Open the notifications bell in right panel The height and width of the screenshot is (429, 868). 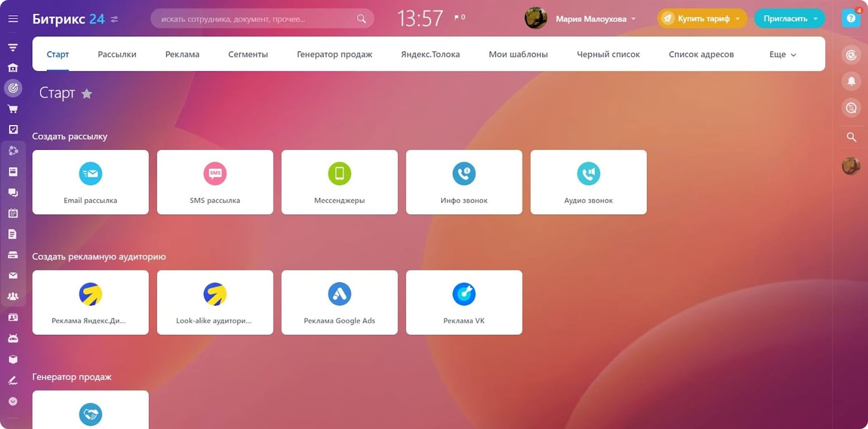pyautogui.click(x=851, y=81)
